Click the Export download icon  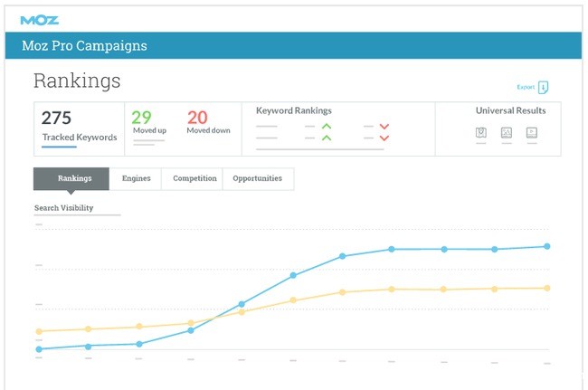(x=543, y=88)
